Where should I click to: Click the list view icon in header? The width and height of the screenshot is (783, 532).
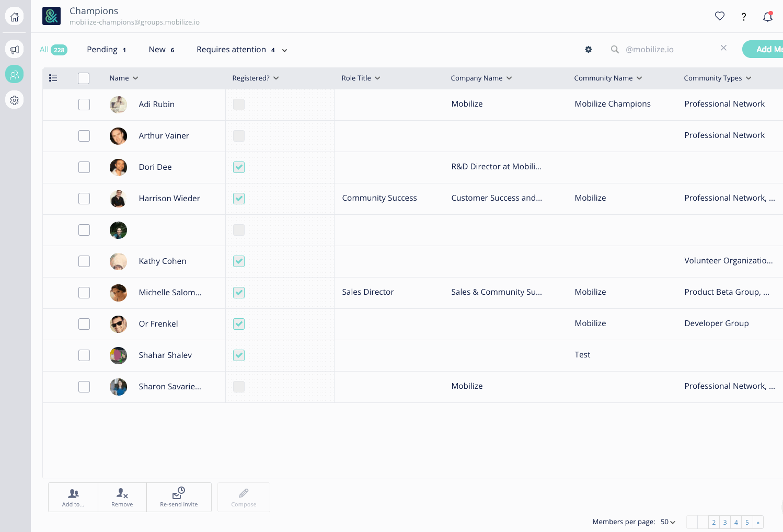coord(53,78)
